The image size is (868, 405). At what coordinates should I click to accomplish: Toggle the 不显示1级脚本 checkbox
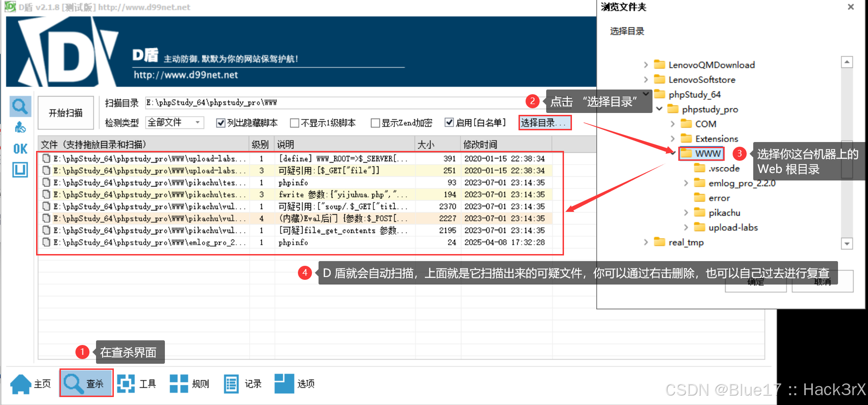coord(295,123)
